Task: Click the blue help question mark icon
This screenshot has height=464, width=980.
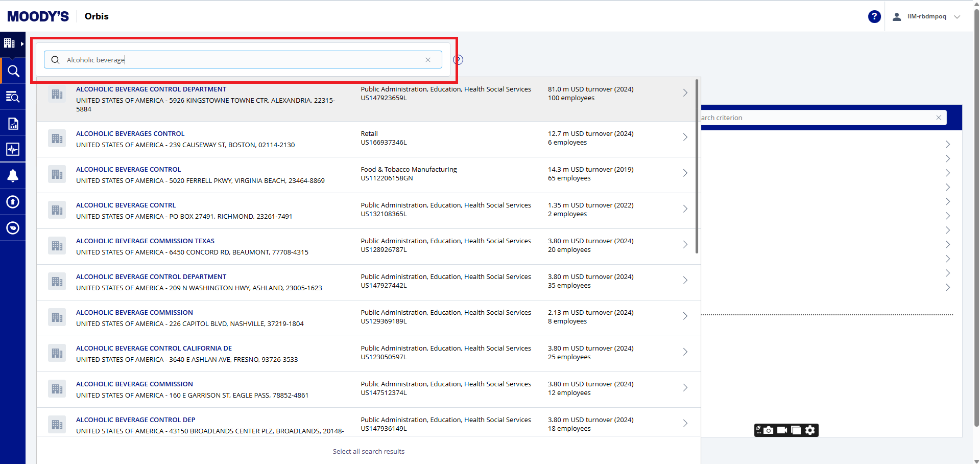Action: (x=874, y=16)
